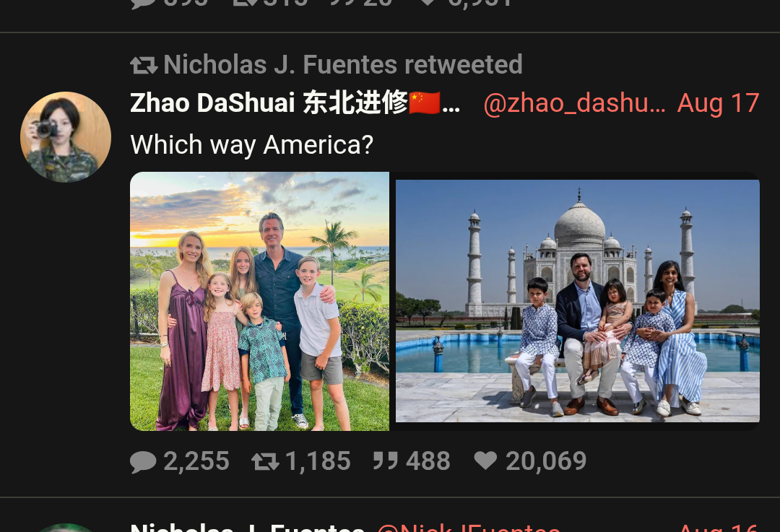This screenshot has height=532, width=780.
Task: Click the Chinese flag emoji in display name
Action: 425,103
